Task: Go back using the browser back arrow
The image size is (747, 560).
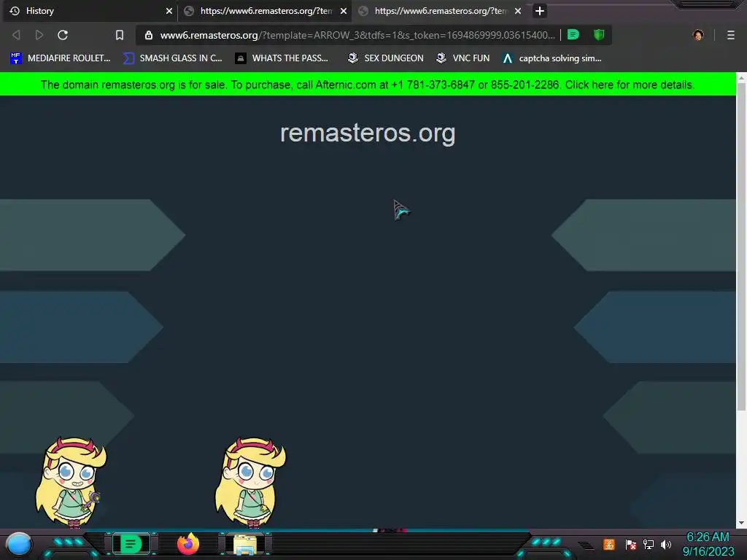Action: tap(16, 35)
